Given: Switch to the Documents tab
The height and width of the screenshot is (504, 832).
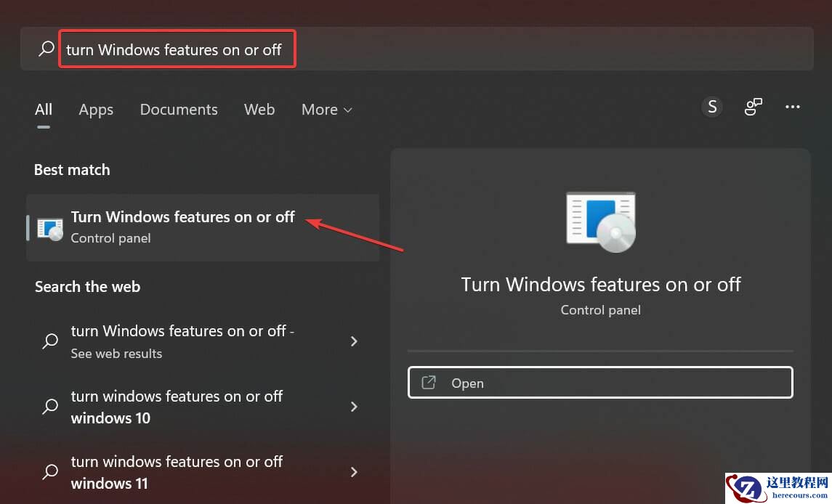Looking at the screenshot, I should 178,109.
